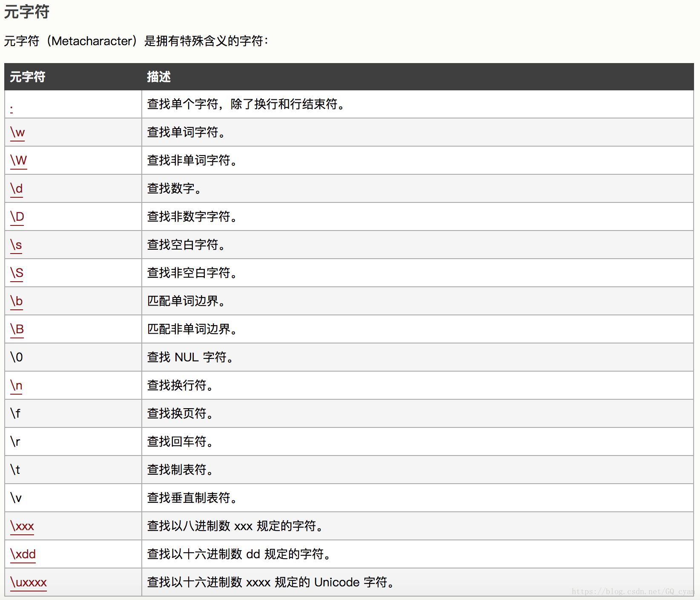Click description 查找空白字符。
Screen dimensions: 700x600
186,245
